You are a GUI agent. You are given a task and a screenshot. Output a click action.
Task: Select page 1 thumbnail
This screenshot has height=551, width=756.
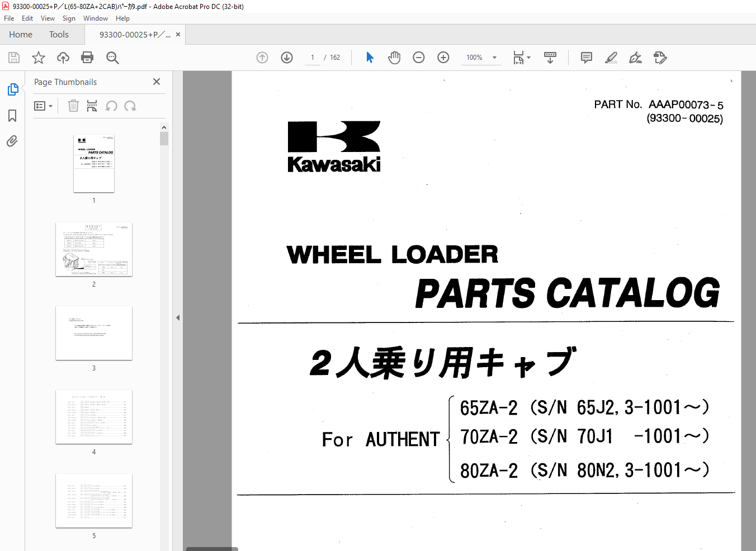(x=94, y=163)
